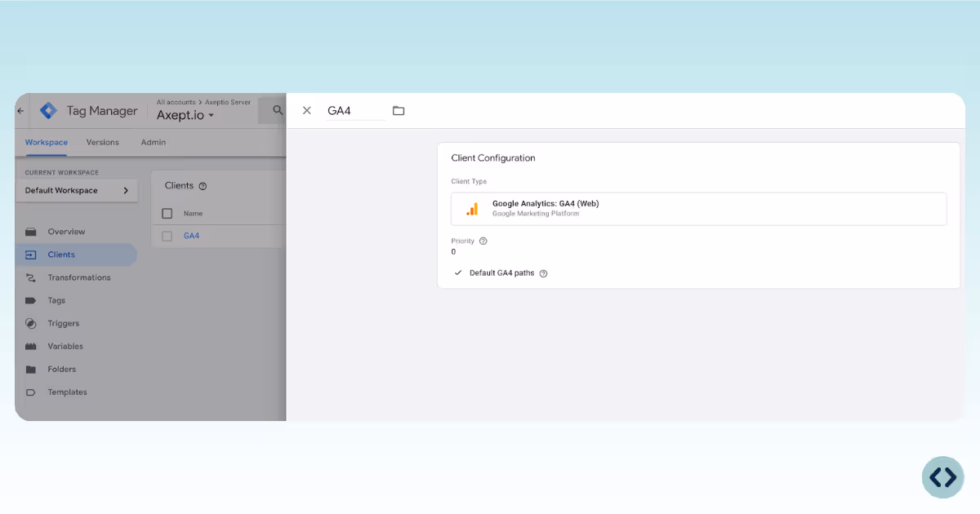Switch to the Versions tab

(103, 142)
